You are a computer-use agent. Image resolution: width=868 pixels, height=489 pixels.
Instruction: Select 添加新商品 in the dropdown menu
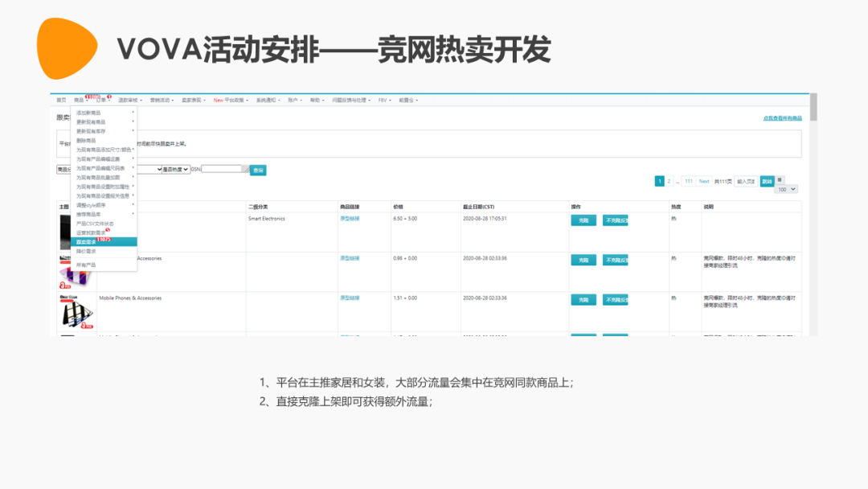coord(104,113)
